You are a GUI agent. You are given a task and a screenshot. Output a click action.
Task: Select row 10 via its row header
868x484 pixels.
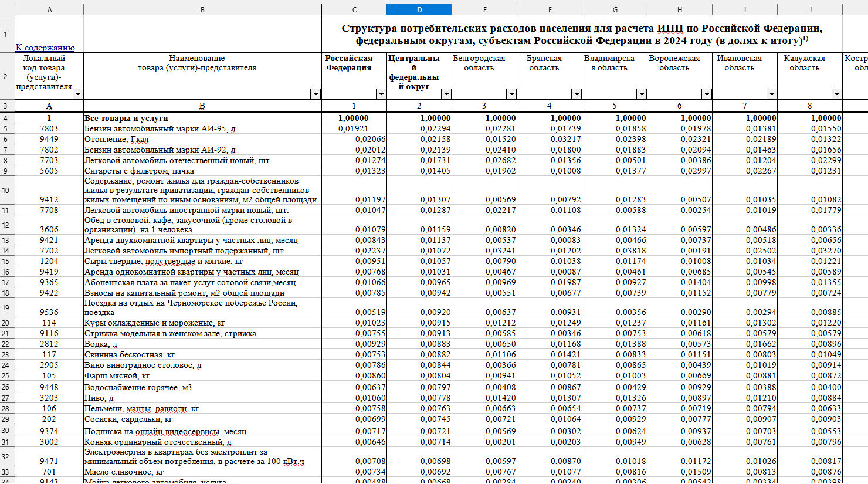click(7, 190)
